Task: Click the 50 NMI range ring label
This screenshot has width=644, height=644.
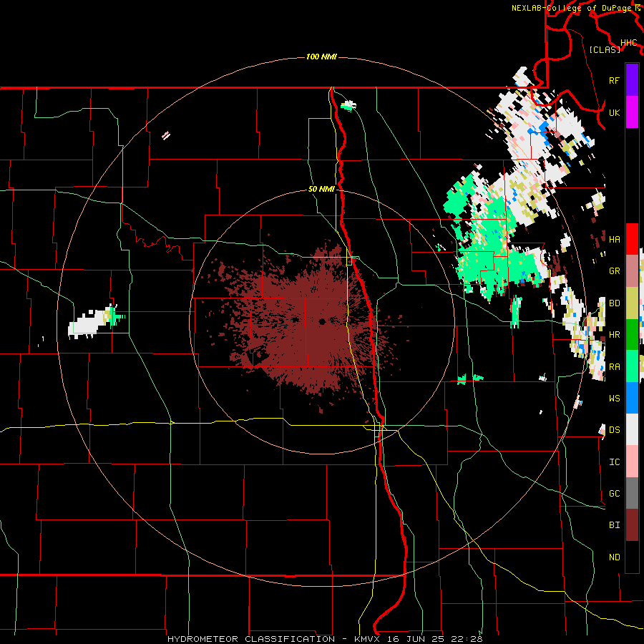Action: (x=321, y=189)
